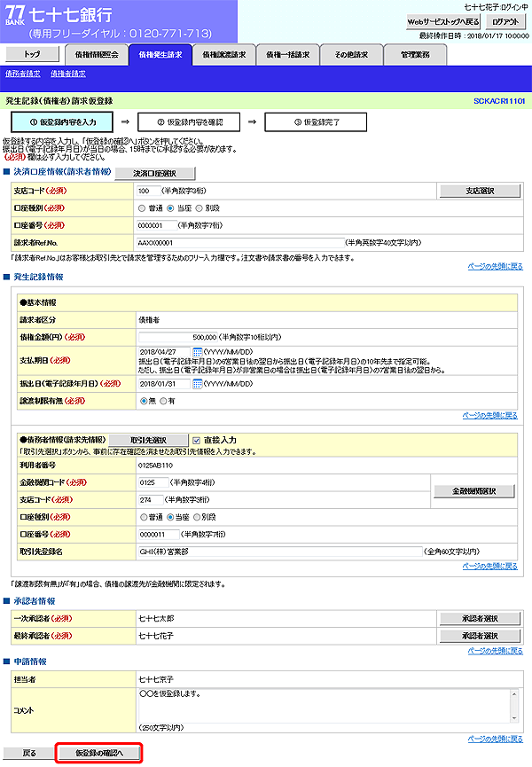Click 支店選択 button
The width and height of the screenshot is (532, 767).
pos(481,192)
